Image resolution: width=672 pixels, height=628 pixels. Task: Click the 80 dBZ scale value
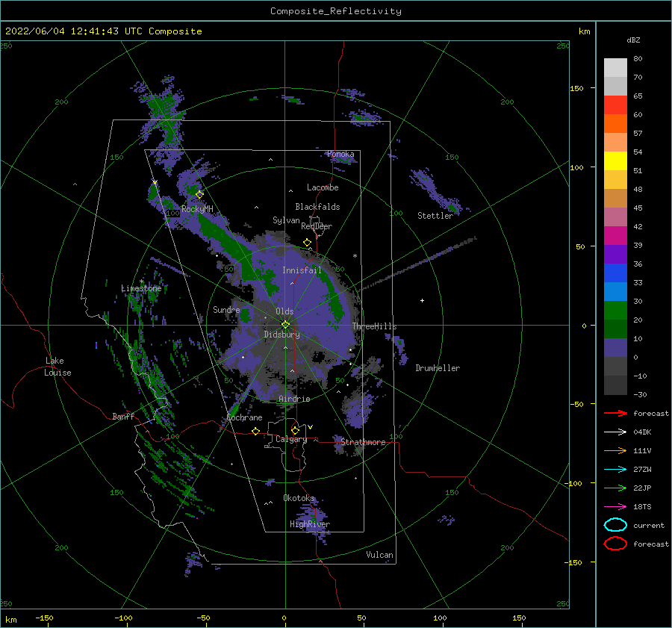tap(638, 59)
